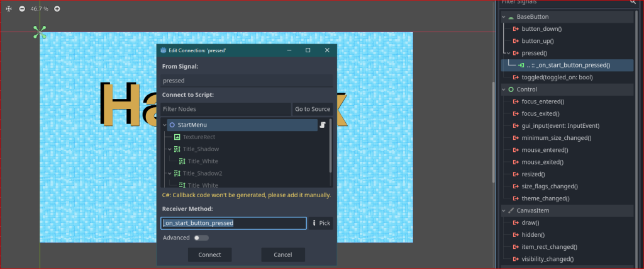Toggle the Advanced switch

201,238
